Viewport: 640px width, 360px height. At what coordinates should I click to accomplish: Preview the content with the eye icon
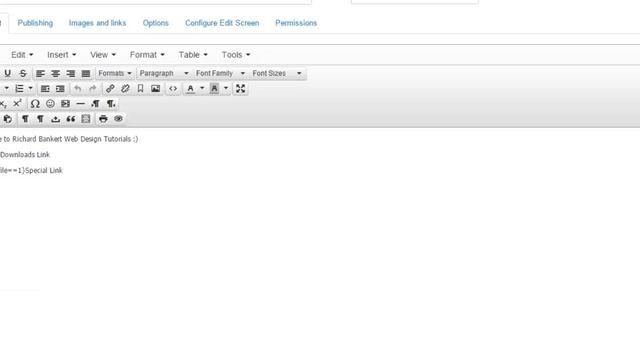click(x=118, y=119)
